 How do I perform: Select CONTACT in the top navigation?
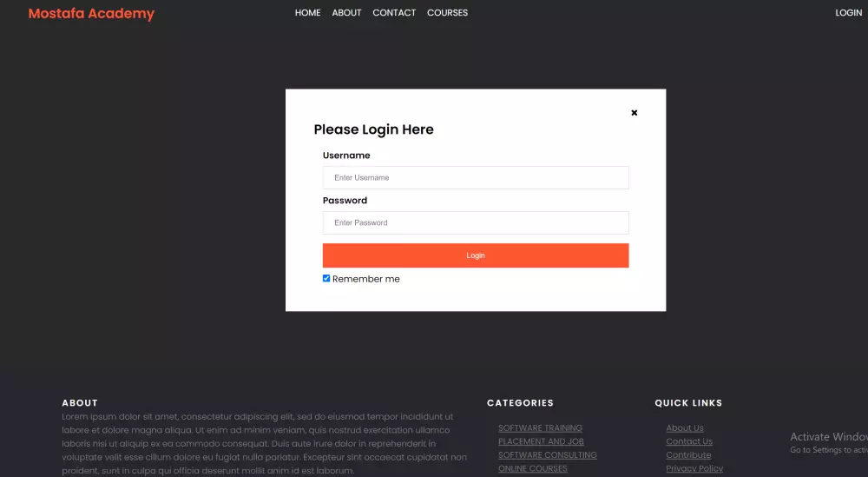point(394,13)
